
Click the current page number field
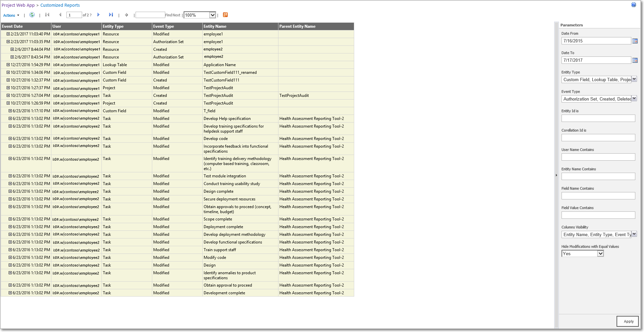coord(74,15)
